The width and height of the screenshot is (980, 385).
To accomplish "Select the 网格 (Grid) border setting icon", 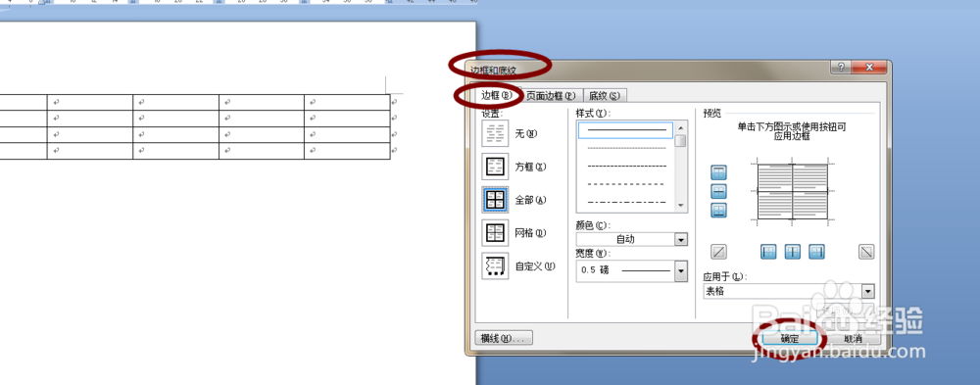I will [495, 233].
